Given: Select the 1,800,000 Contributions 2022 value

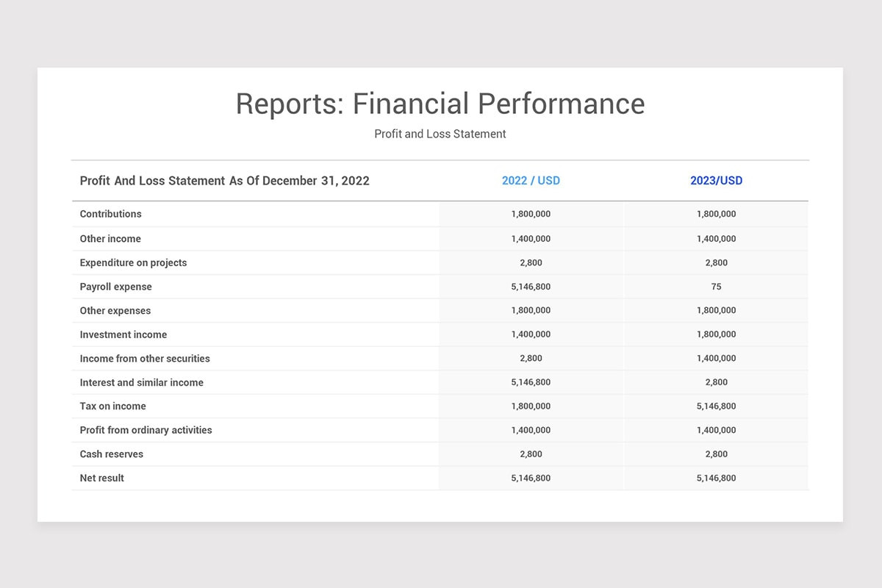Looking at the screenshot, I should coord(531,214).
